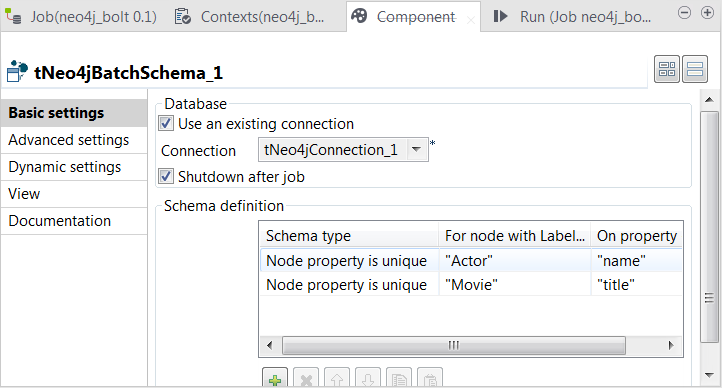Switch to the grid layout view icon
This screenshot has width=722, height=388.
(x=667, y=69)
